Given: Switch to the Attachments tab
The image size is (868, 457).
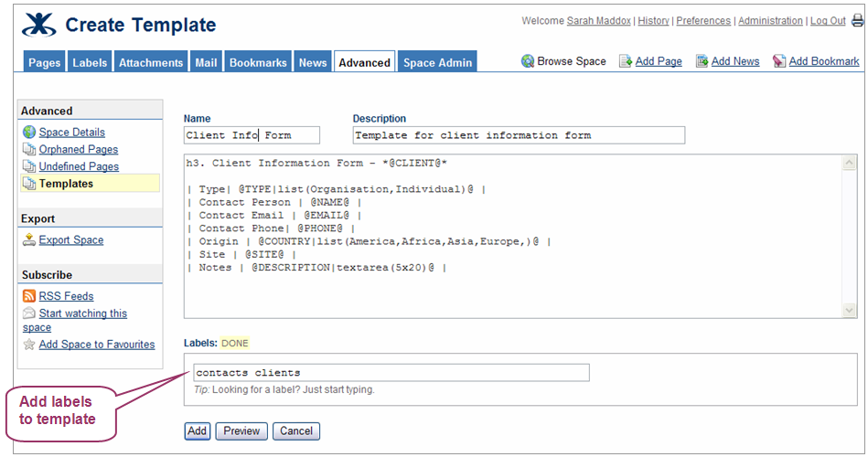Looking at the screenshot, I should click(x=151, y=62).
